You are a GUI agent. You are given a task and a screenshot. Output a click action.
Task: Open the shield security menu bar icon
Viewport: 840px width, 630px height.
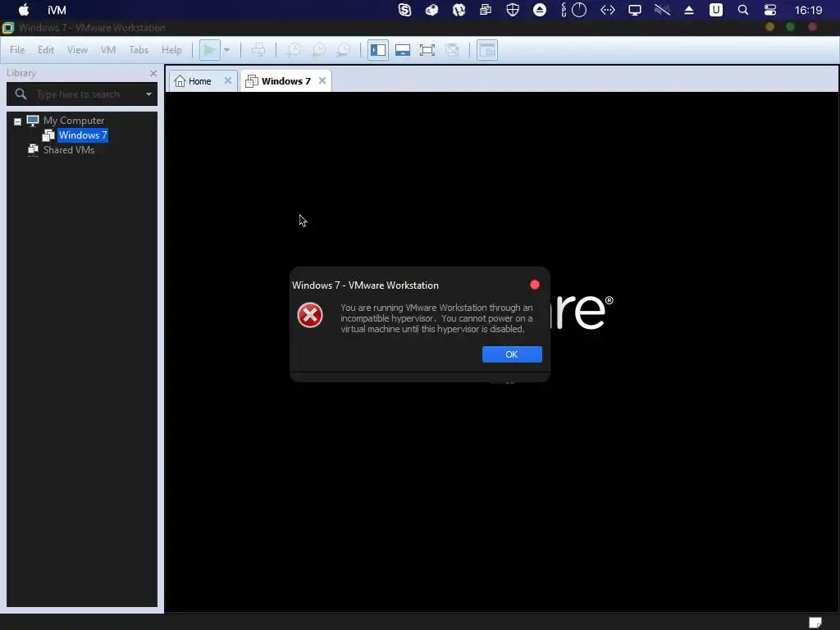pos(513,10)
